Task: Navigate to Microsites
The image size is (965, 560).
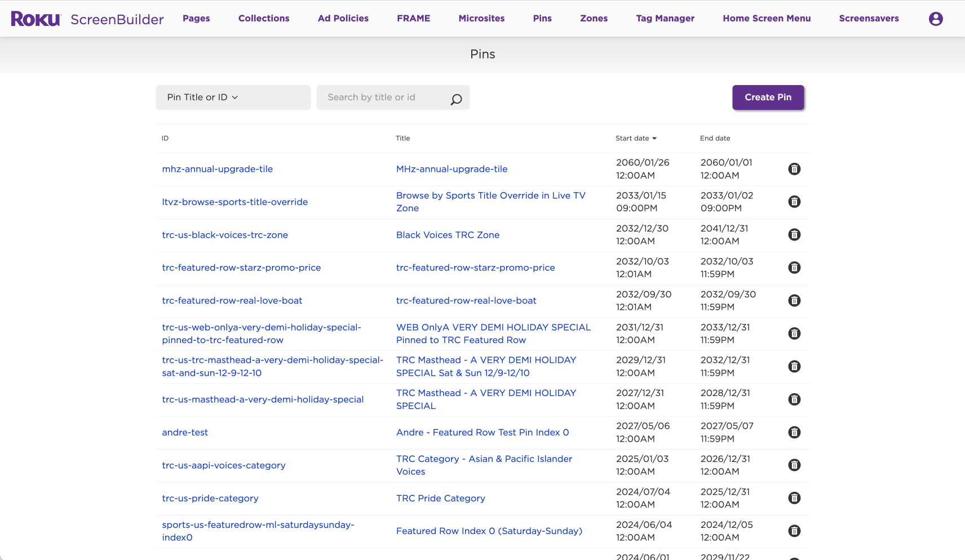Action: pyautogui.click(x=481, y=18)
